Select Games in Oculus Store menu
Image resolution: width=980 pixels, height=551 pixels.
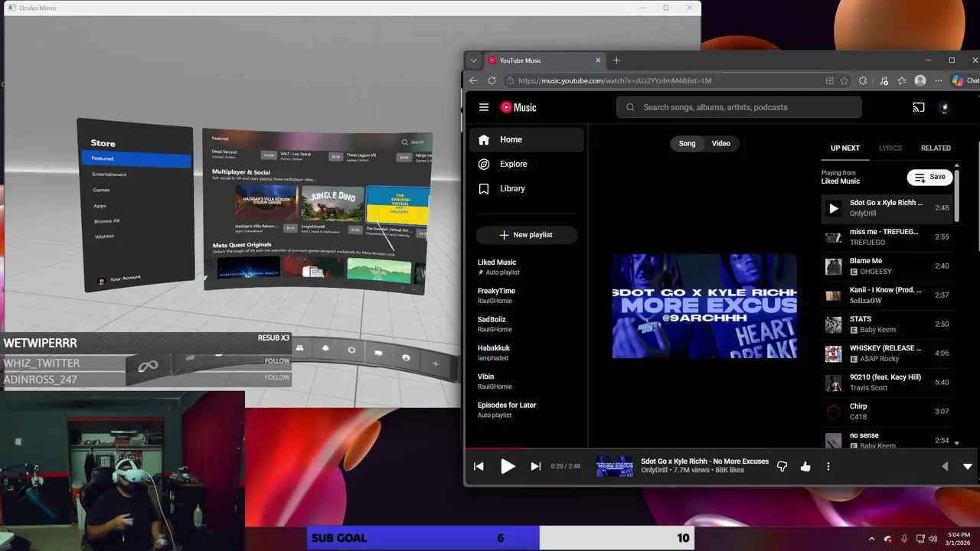coord(101,190)
